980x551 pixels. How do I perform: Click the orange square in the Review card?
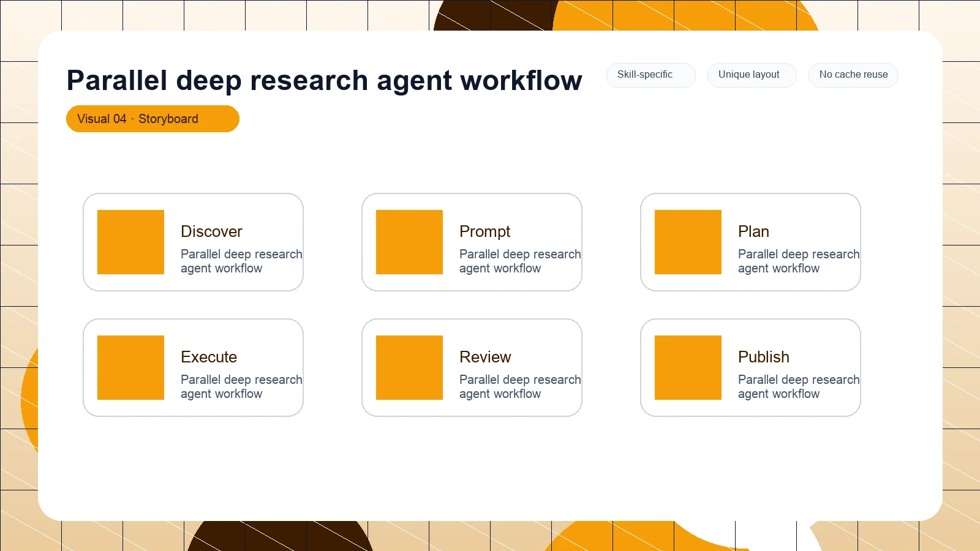click(409, 367)
